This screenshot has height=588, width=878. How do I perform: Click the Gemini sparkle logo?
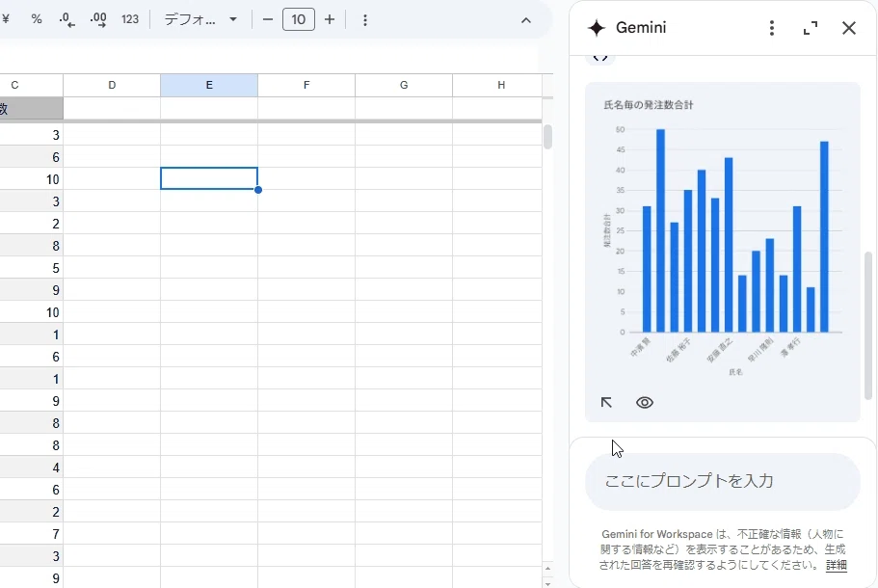pyautogui.click(x=597, y=27)
